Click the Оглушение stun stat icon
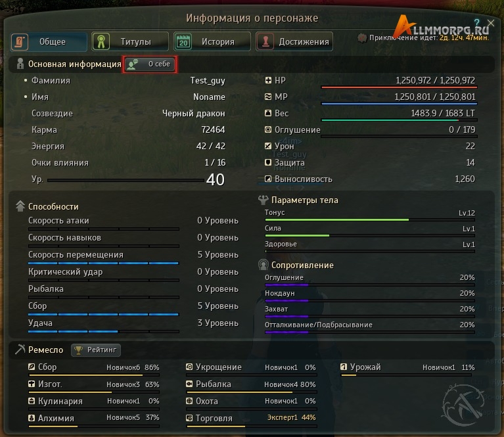 pyautogui.click(x=268, y=129)
